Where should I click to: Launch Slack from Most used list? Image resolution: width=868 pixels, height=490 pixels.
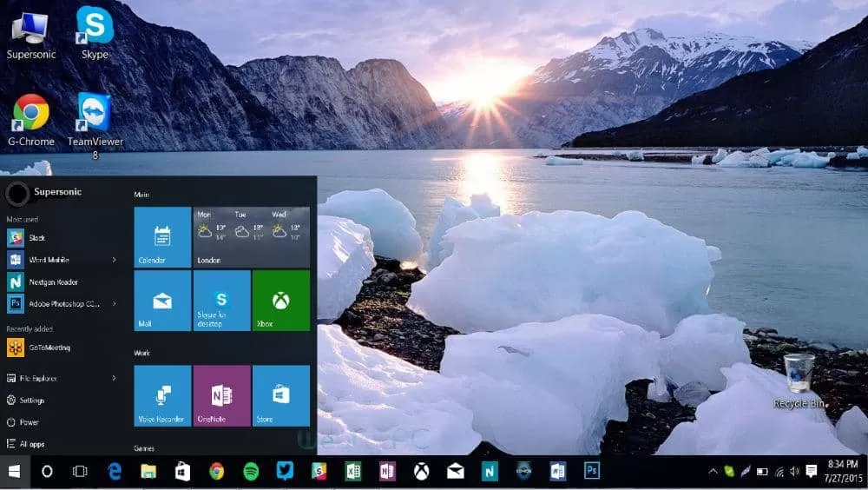[x=61, y=238]
